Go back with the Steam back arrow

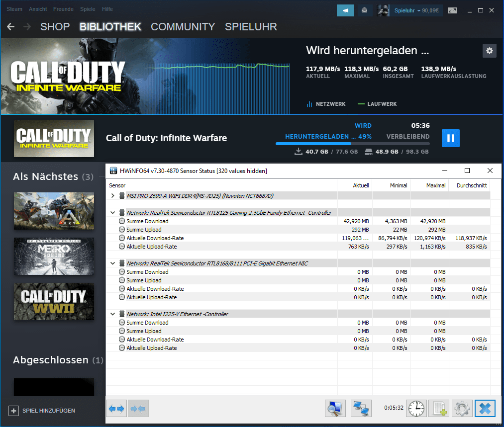pos(10,27)
